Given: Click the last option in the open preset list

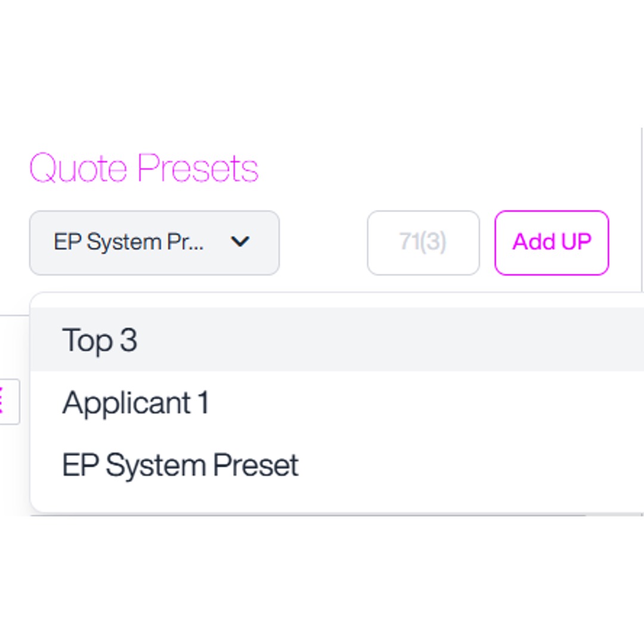Looking at the screenshot, I should (x=180, y=466).
